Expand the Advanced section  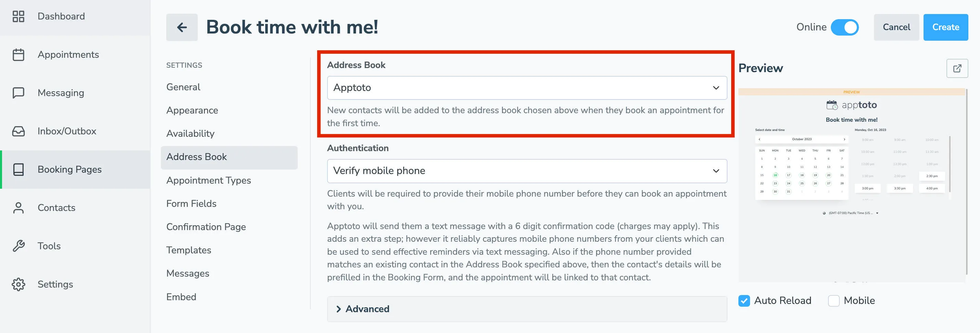(367, 309)
